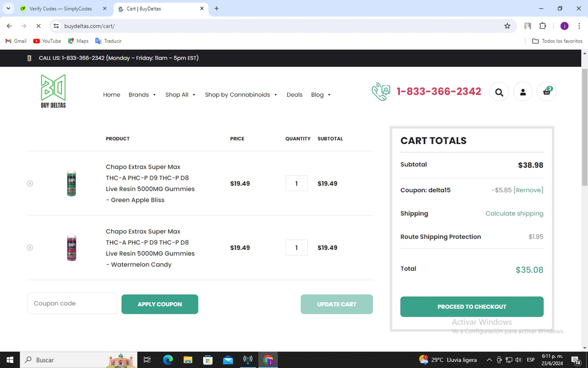Open the Watermelon Candy product thumbnail
588x368 pixels.
[x=71, y=248]
